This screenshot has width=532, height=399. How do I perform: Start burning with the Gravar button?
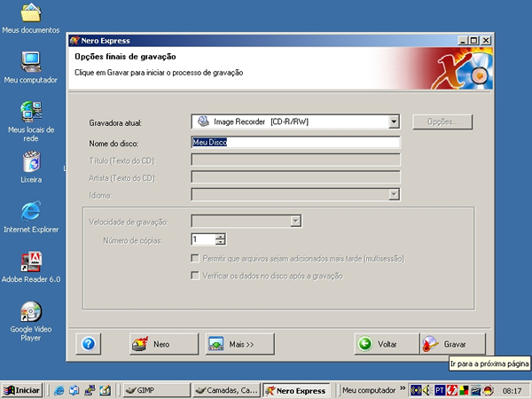click(453, 344)
